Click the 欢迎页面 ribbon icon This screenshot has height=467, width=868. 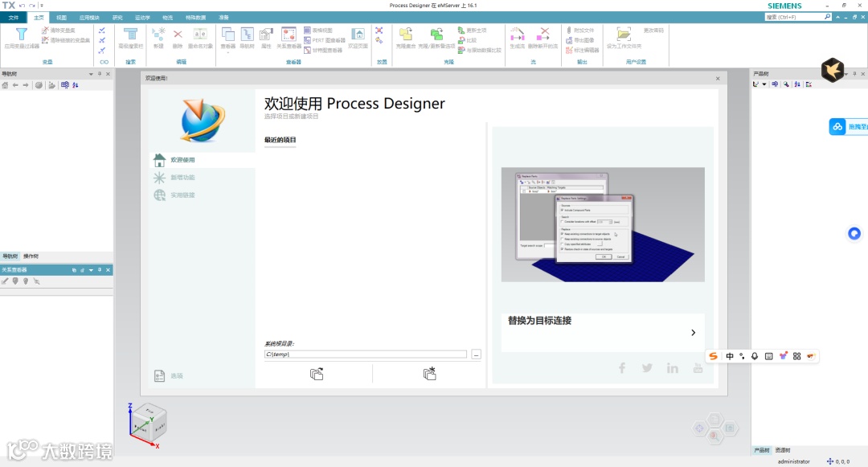pos(358,35)
